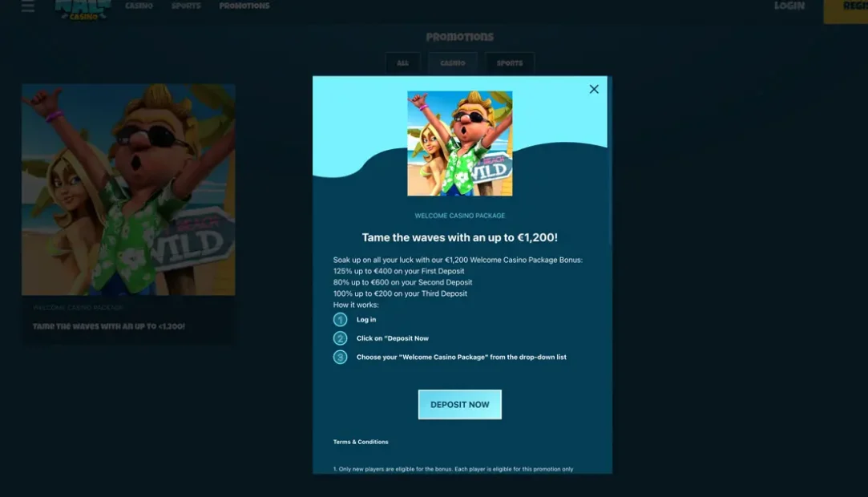Click the WELCOME CASINO PACKAGE label in popup

point(459,215)
